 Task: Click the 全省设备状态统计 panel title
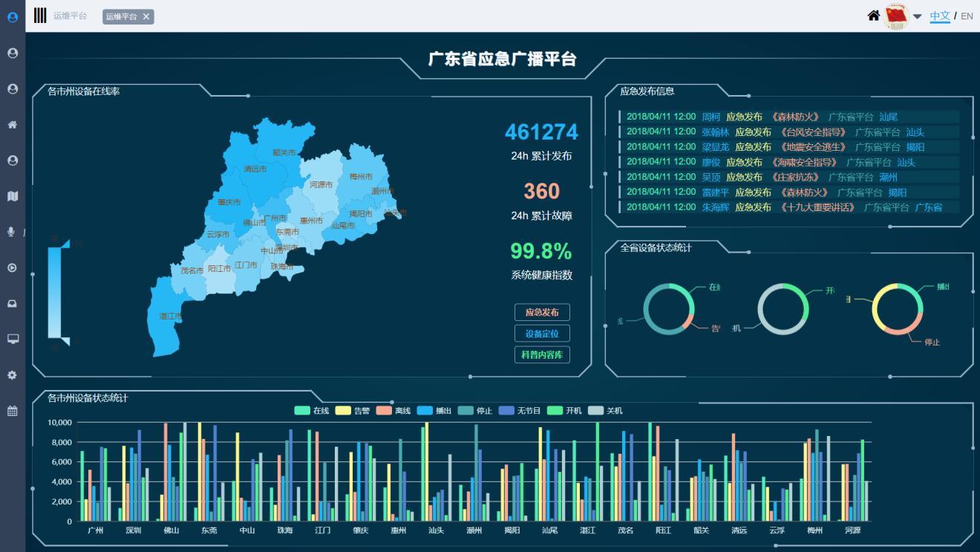(x=656, y=247)
